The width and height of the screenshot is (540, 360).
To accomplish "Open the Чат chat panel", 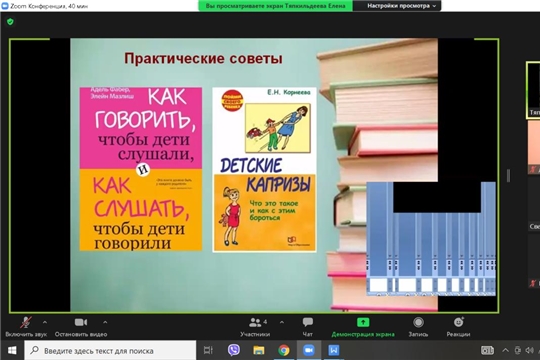I will pos(308,327).
